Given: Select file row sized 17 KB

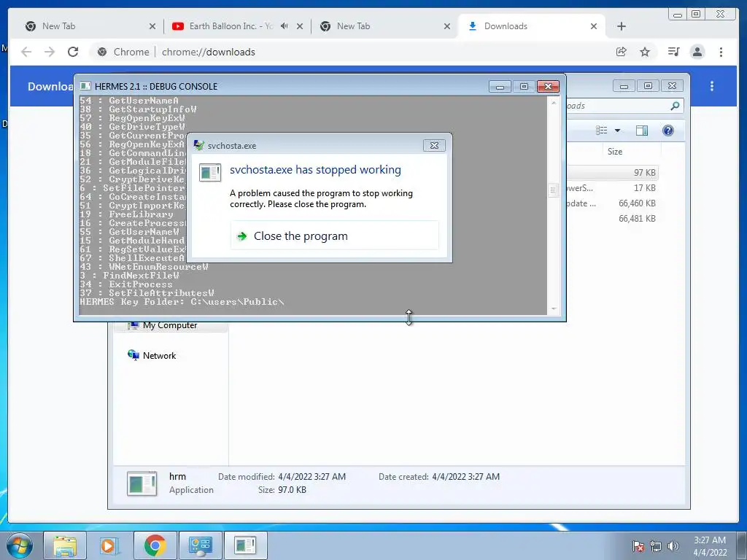Looking at the screenshot, I should click(613, 188).
